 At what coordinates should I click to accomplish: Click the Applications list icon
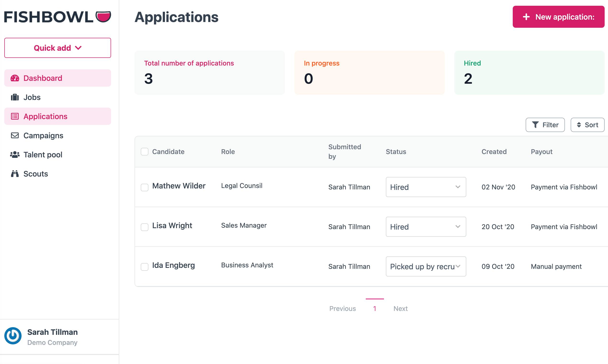point(15,116)
